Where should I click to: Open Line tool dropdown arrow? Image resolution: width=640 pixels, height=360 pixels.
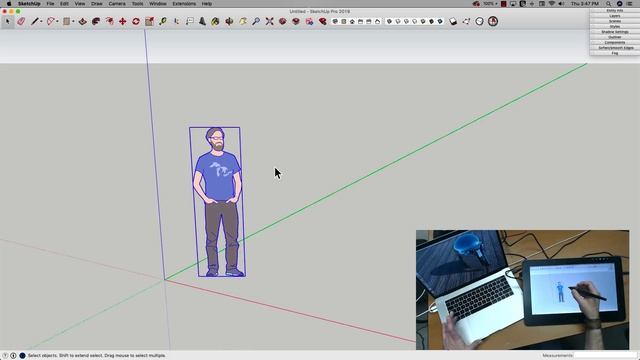[41, 22]
